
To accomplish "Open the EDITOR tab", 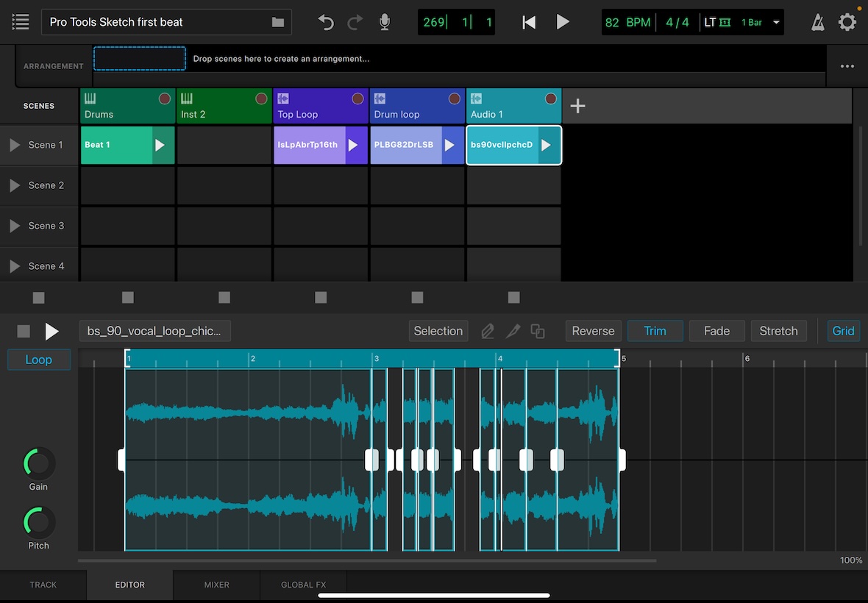I will point(130,585).
